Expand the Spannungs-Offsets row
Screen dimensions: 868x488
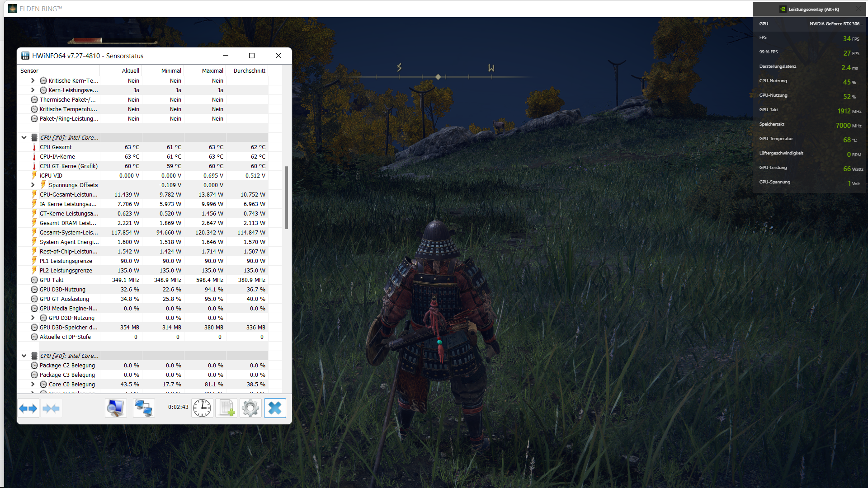tap(33, 185)
